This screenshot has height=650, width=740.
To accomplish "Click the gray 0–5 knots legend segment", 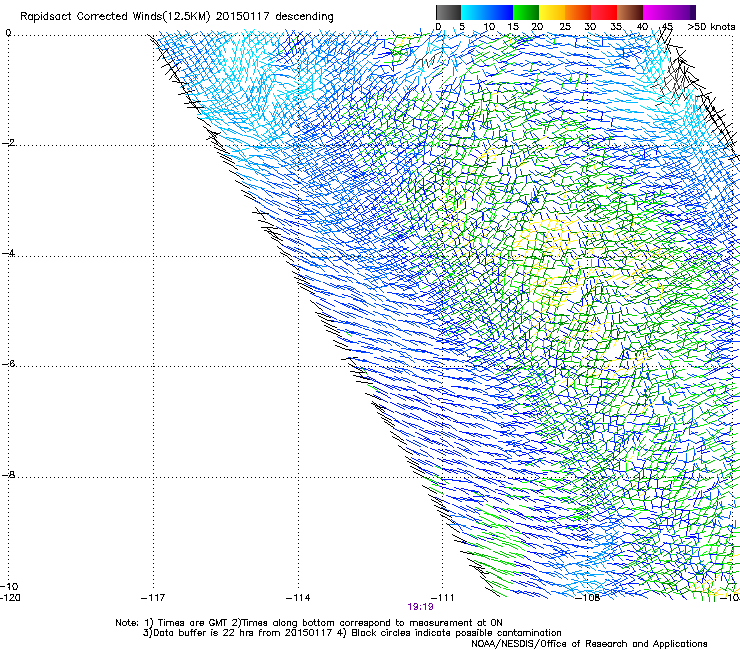I will click(448, 12).
